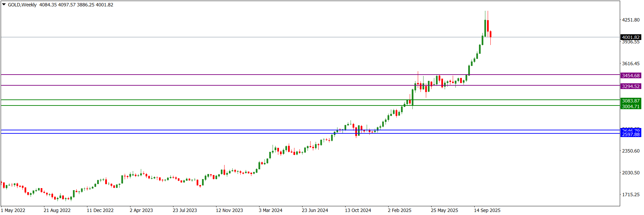Select the 23 Jul 2023 date label
This screenshot has width=644, height=215.
coord(185,210)
